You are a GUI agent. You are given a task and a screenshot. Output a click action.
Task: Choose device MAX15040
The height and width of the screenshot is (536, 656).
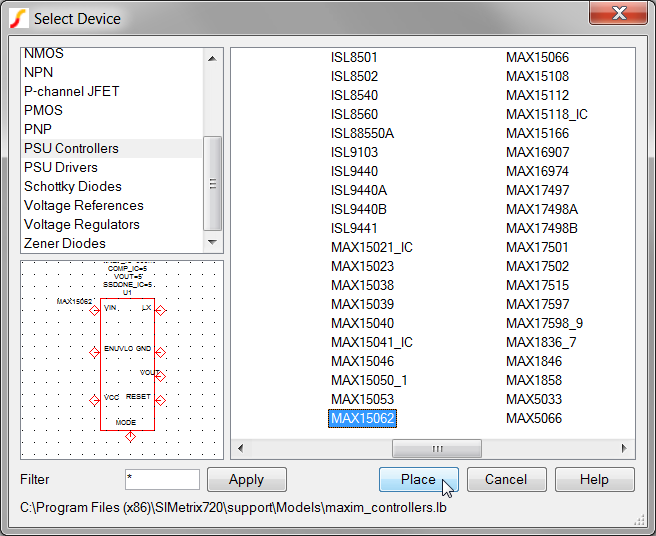(x=363, y=323)
